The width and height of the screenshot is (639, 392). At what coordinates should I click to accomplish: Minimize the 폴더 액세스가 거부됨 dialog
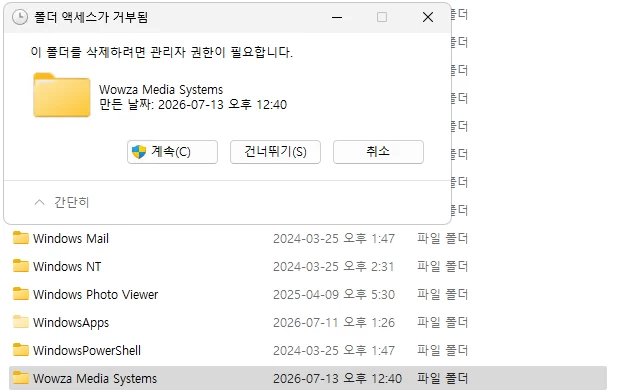pos(337,17)
